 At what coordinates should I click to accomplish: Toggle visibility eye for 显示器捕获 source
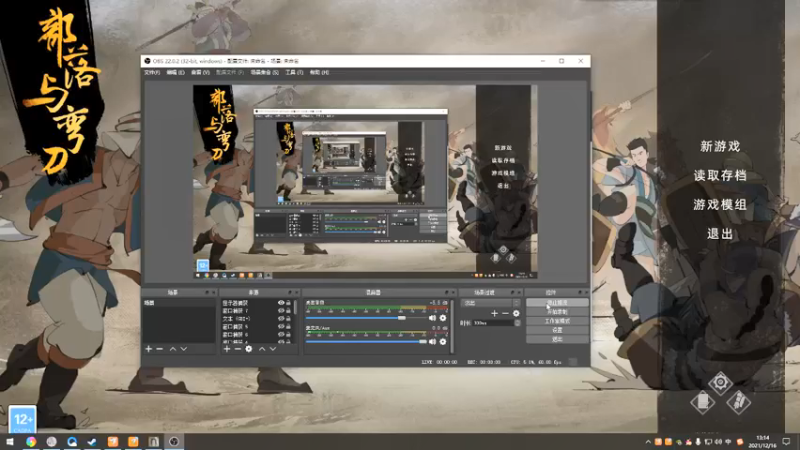[x=281, y=303]
